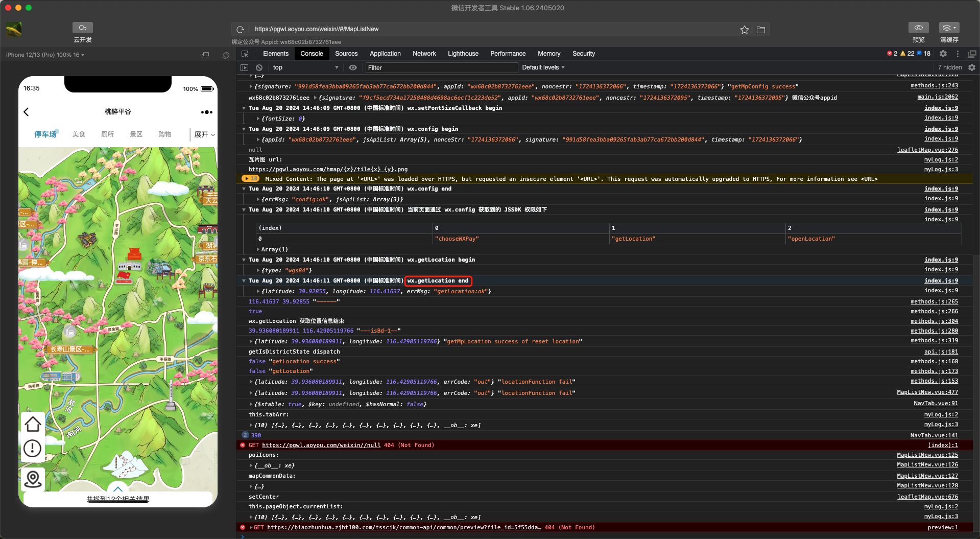Viewport: 980px width, 539px height.
Task: Click the yellow warning count badge
Action: 907,54
